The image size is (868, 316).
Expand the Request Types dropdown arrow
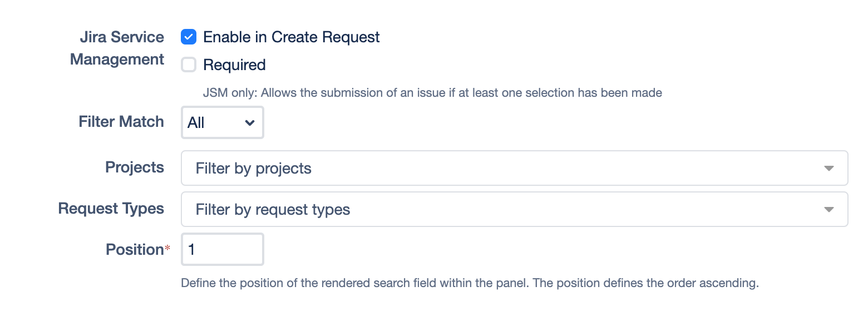point(828,209)
